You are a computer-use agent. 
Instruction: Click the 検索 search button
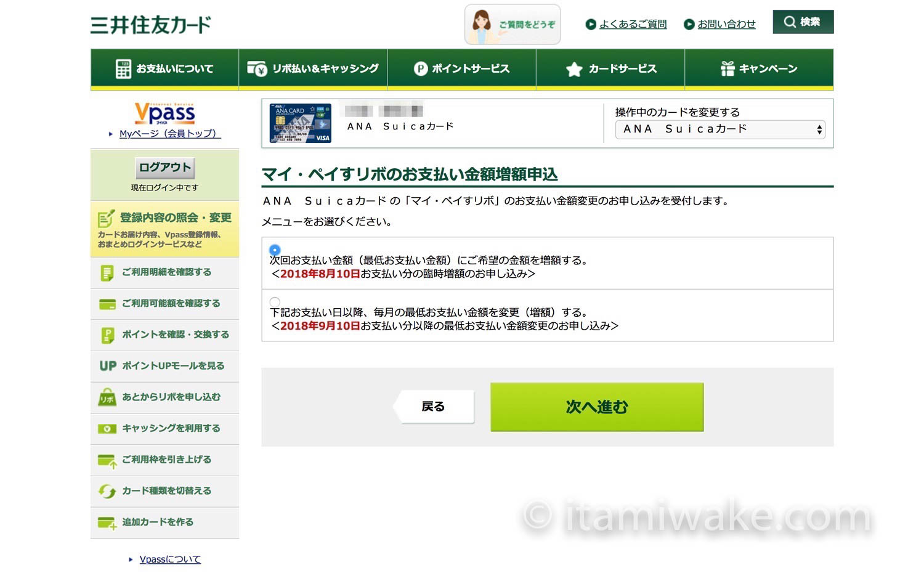click(803, 22)
